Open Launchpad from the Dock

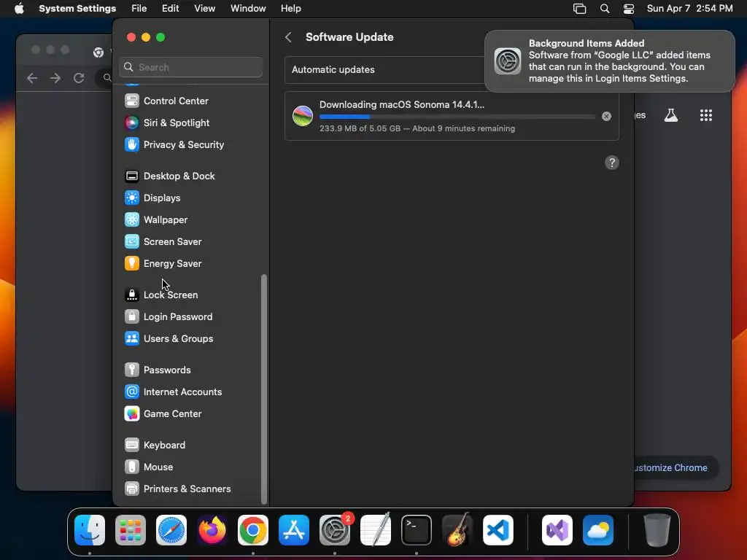click(x=131, y=530)
